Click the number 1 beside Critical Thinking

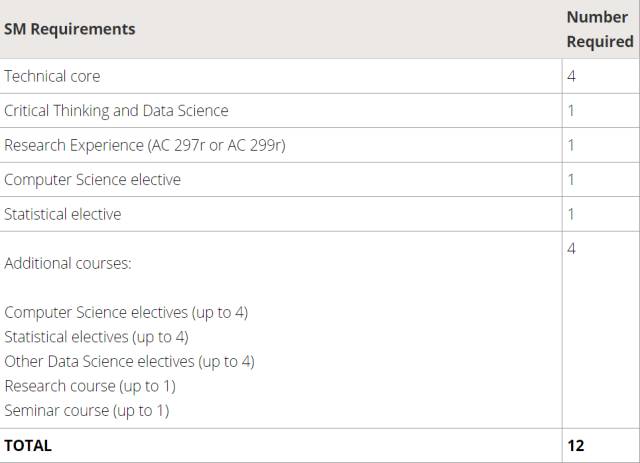pos(571,111)
